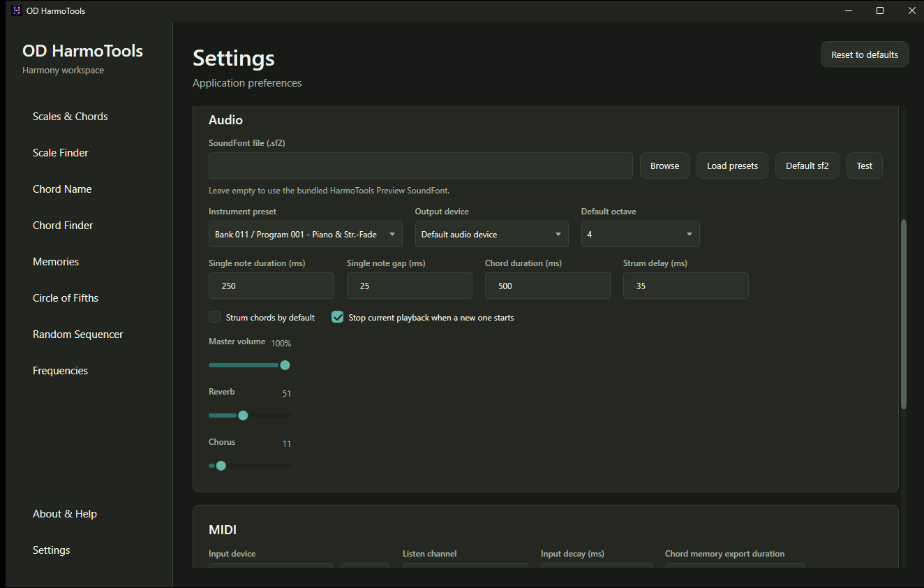The image size is (924, 588).
Task: Focus the SoundFont file path field
Action: 421,166
